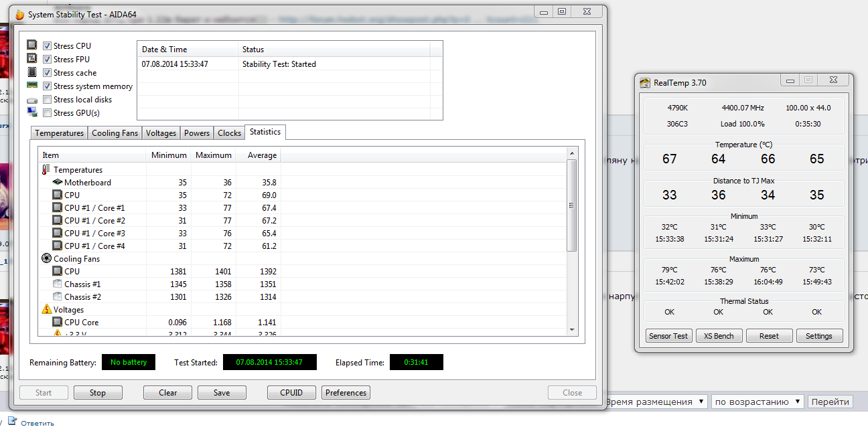The width and height of the screenshot is (868, 431).
Task: Click the Average column header
Action: coord(259,155)
